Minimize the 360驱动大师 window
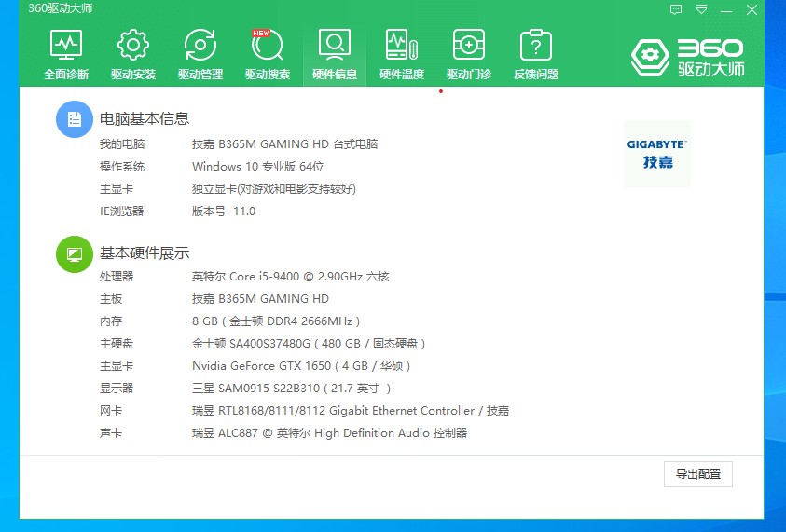The width and height of the screenshot is (786, 532). [726, 10]
